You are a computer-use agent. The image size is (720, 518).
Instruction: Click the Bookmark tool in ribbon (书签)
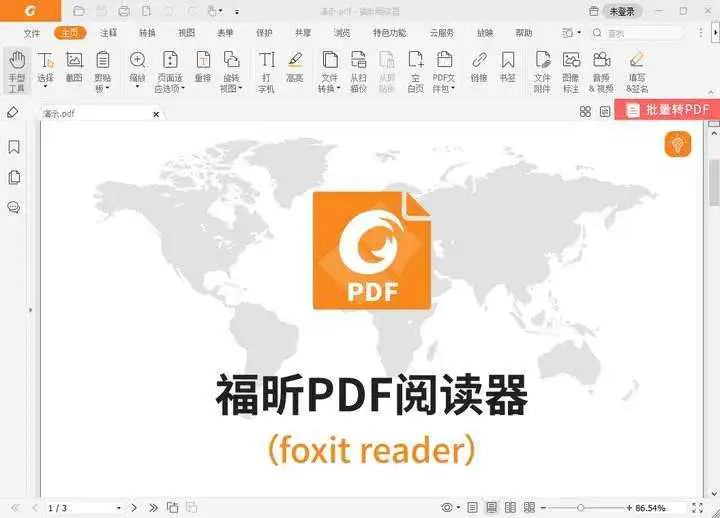[x=508, y=68]
